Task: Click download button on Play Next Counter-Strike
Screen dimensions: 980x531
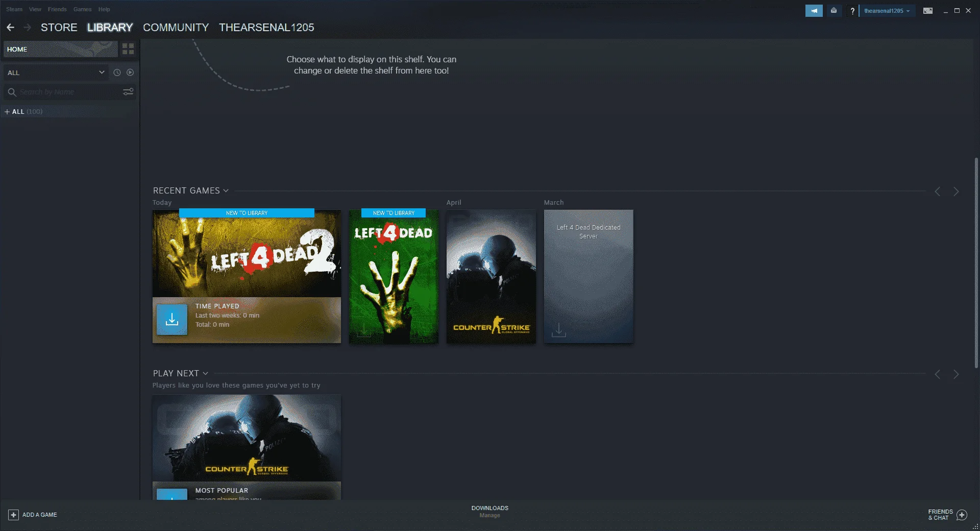Action: (172, 494)
